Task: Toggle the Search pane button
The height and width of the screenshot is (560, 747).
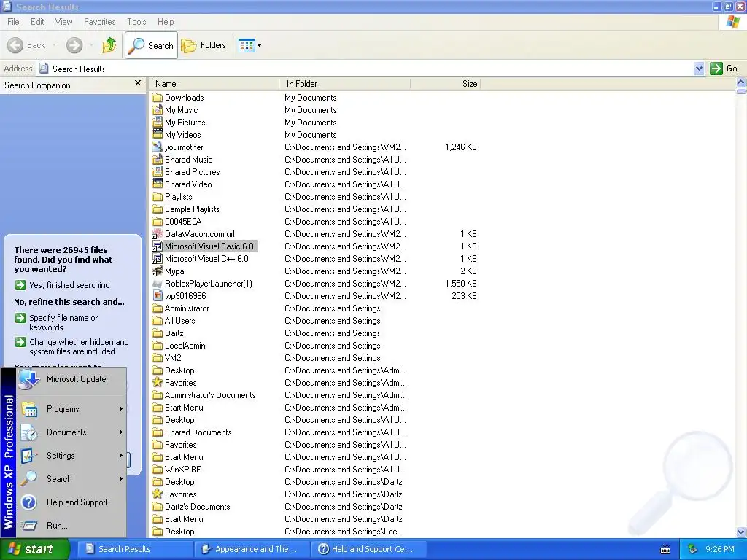Action: tap(151, 45)
